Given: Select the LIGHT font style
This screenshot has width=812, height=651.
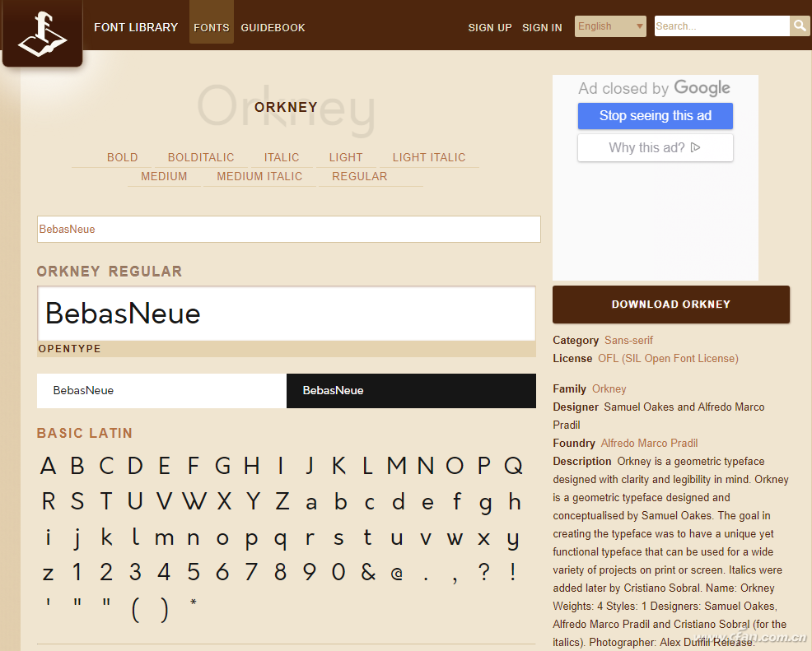Looking at the screenshot, I should pos(345,157).
